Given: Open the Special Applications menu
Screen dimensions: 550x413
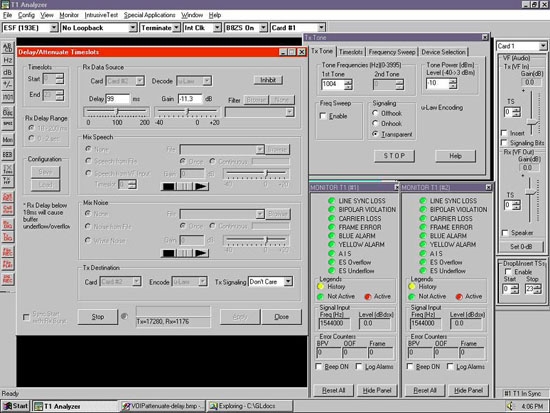Looking at the screenshot, I should click(x=149, y=15).
